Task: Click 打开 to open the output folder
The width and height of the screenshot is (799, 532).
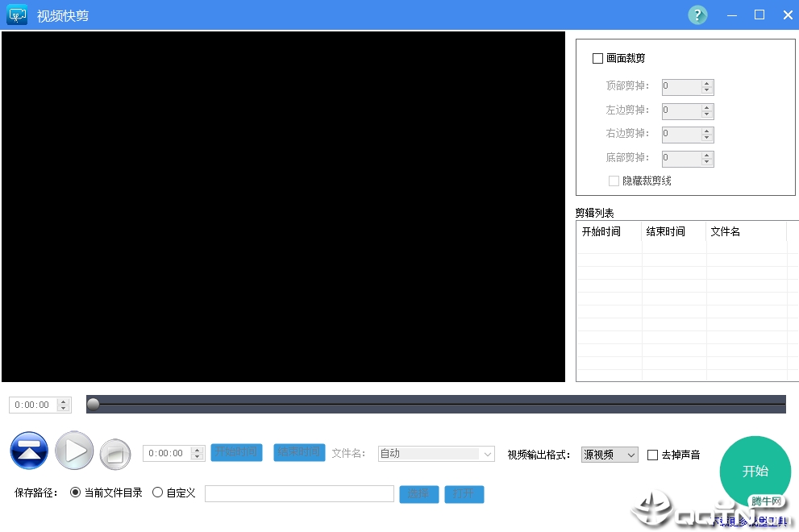Action: tap(464, 493)
